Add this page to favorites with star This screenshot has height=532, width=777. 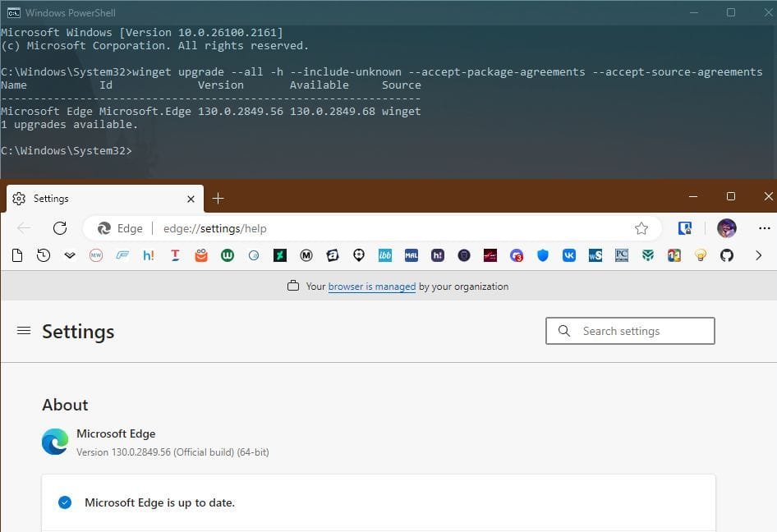[641, 228]
